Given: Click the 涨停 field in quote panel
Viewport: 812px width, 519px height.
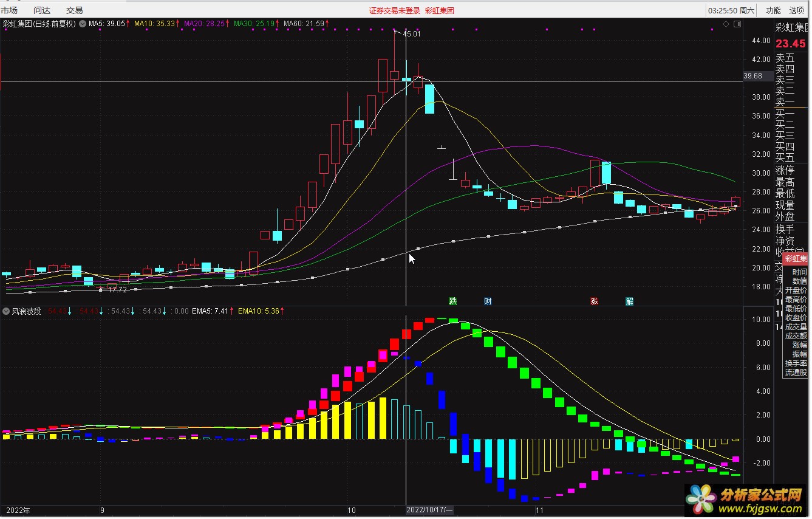Looking at the screenshot, I should click(785, 171).
